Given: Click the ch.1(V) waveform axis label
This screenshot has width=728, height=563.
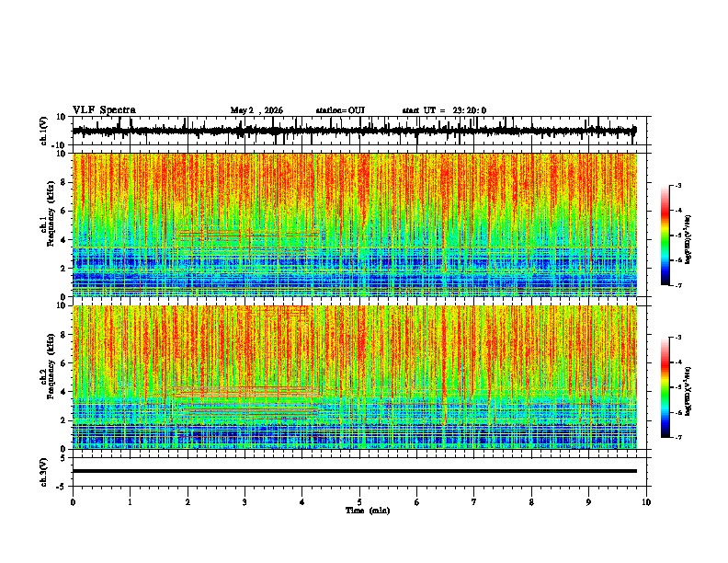Looking at the screenshot, I should point(44,131).
